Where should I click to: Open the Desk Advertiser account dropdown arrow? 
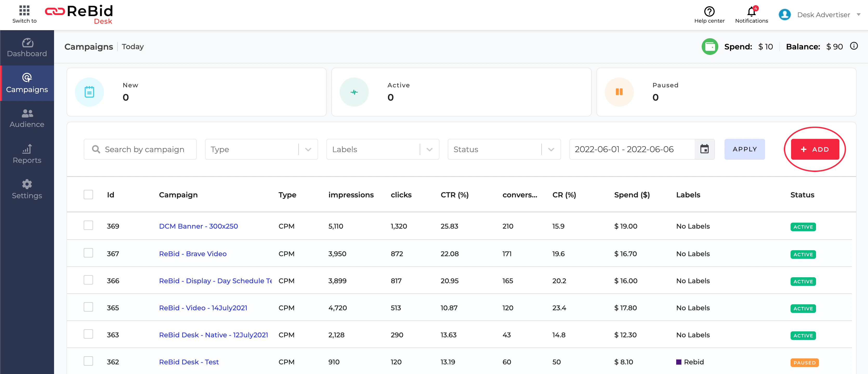tap(858, 15)
